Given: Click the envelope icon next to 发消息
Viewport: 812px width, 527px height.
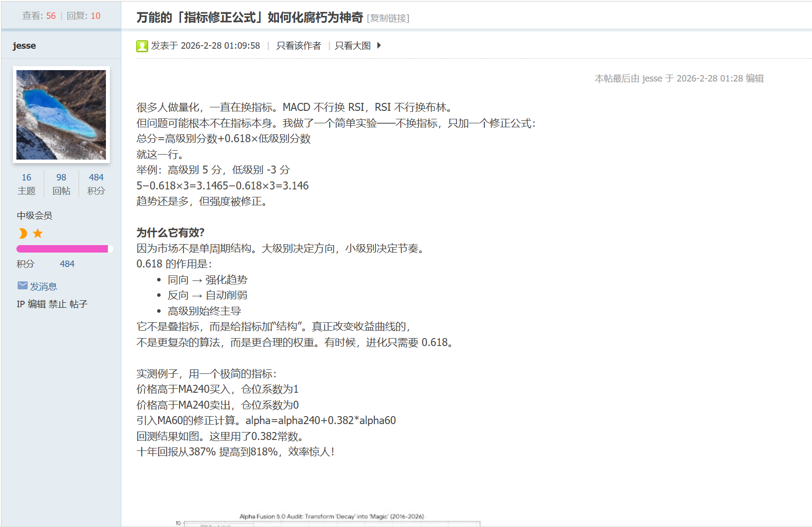Looking at the screenshot, I should (x=22, y=285).
